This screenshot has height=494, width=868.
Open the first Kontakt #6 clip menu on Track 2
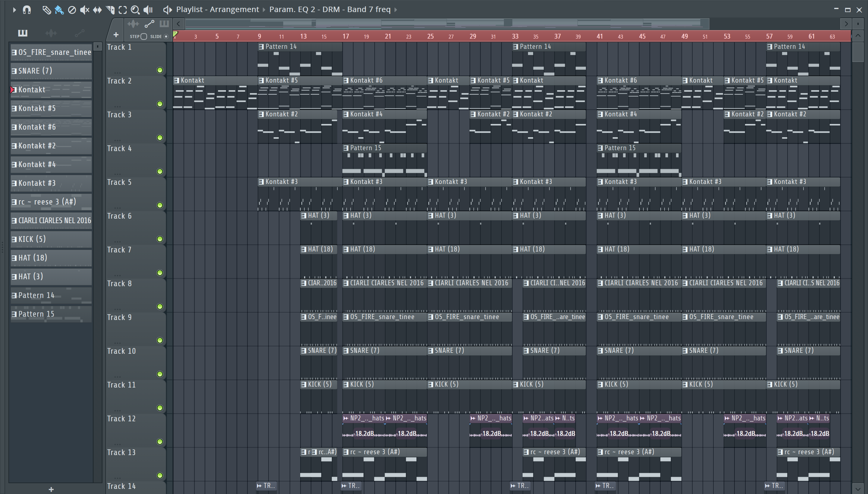tap(346, 81)
